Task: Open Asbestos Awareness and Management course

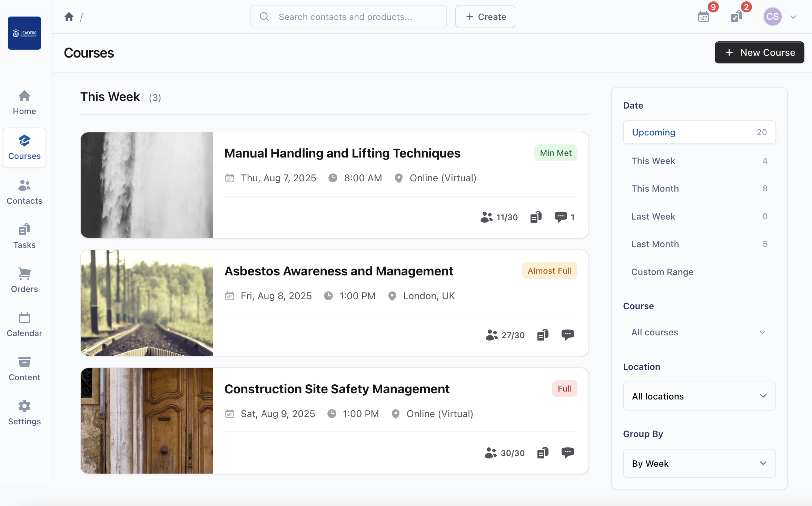Action: coord(339,271)
